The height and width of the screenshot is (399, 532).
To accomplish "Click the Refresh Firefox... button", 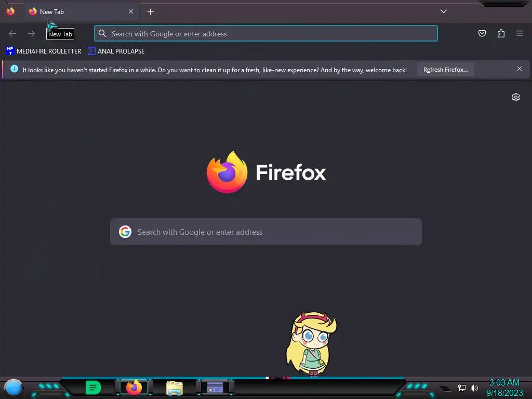I will pyautogui.click(x=445, y=70).
